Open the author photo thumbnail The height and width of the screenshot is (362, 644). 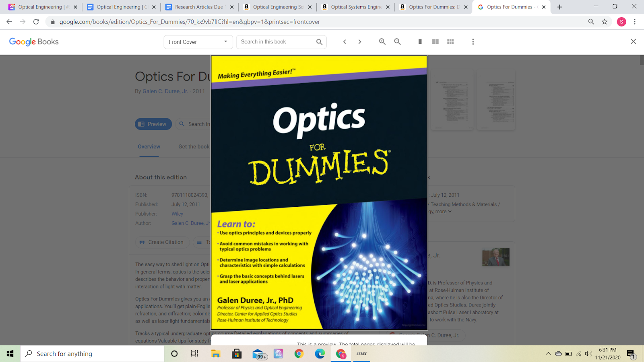496,257
